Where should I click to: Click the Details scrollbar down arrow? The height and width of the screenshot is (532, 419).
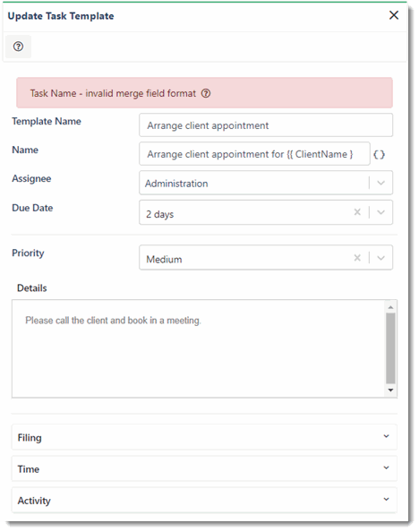[x=390, y=390]
